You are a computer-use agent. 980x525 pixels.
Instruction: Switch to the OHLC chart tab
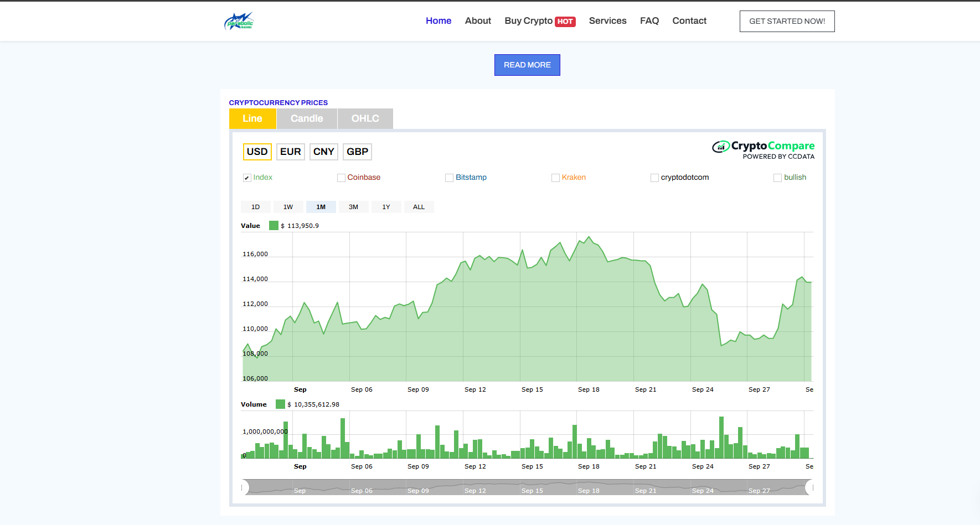coord(365,118)
